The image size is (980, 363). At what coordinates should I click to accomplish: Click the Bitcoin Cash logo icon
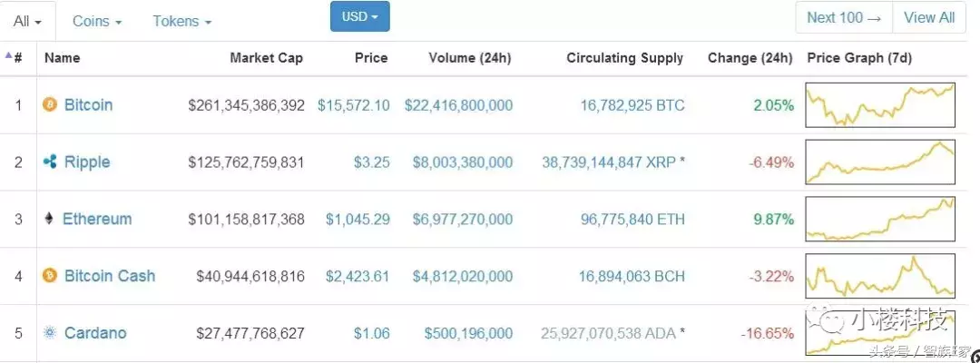[50, 276]
